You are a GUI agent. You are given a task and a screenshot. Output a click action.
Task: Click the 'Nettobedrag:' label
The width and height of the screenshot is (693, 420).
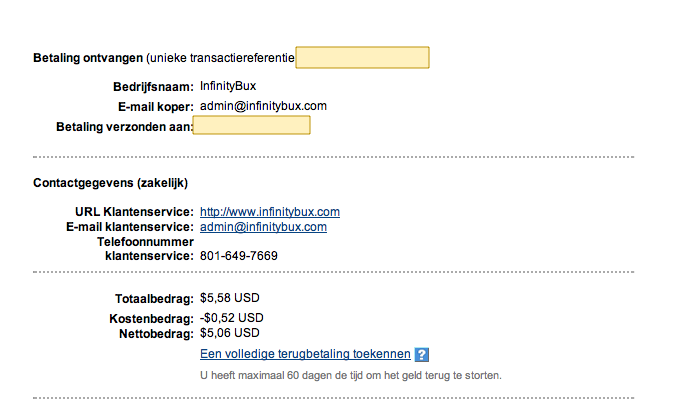click(x=156, y=334)
